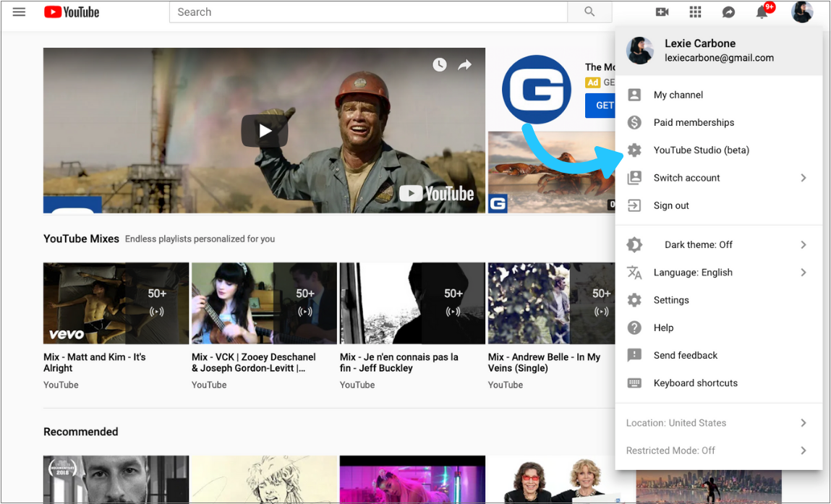Click the blue GET ad button
Screen dimensions: 831x504
click(x=601, y=105)
